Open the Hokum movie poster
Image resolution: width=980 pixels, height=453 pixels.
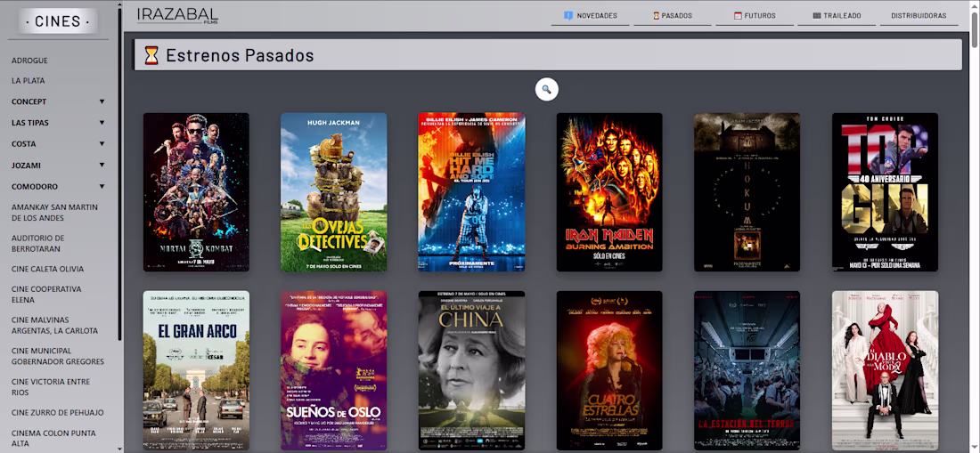747,192
